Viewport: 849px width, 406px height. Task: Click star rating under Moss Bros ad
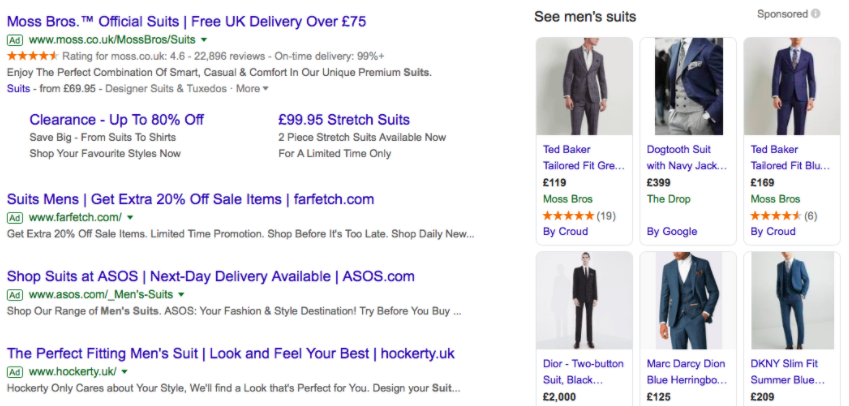point(32,56)
